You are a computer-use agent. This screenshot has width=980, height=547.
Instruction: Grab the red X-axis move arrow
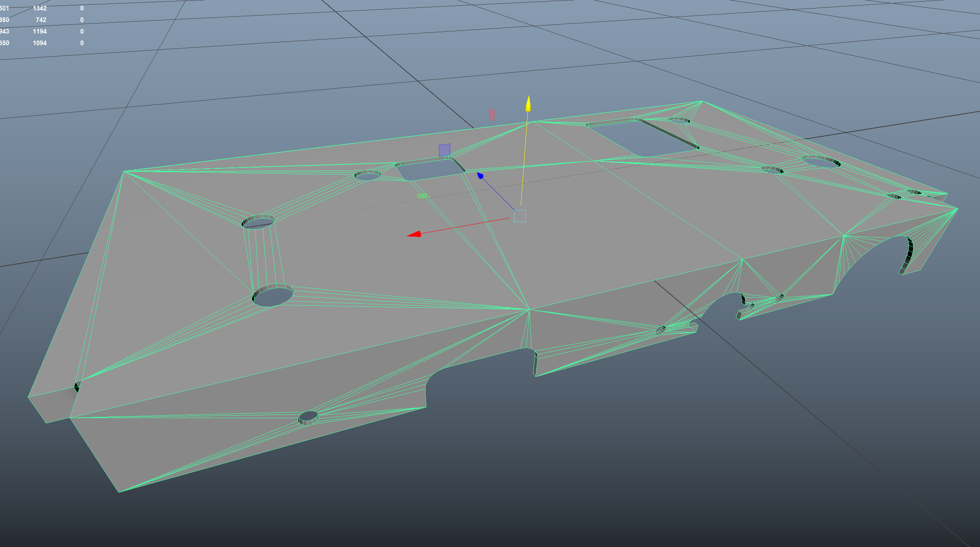(x=414, y=234)
